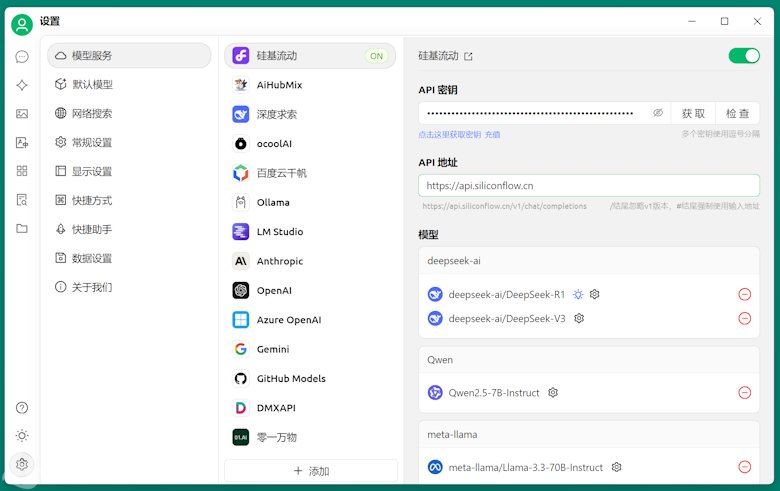This screenshot has width=780, height=491.
Task: Open settings gear for Llama-3.3-70B-Instruct
Action: tap(616, 467)
